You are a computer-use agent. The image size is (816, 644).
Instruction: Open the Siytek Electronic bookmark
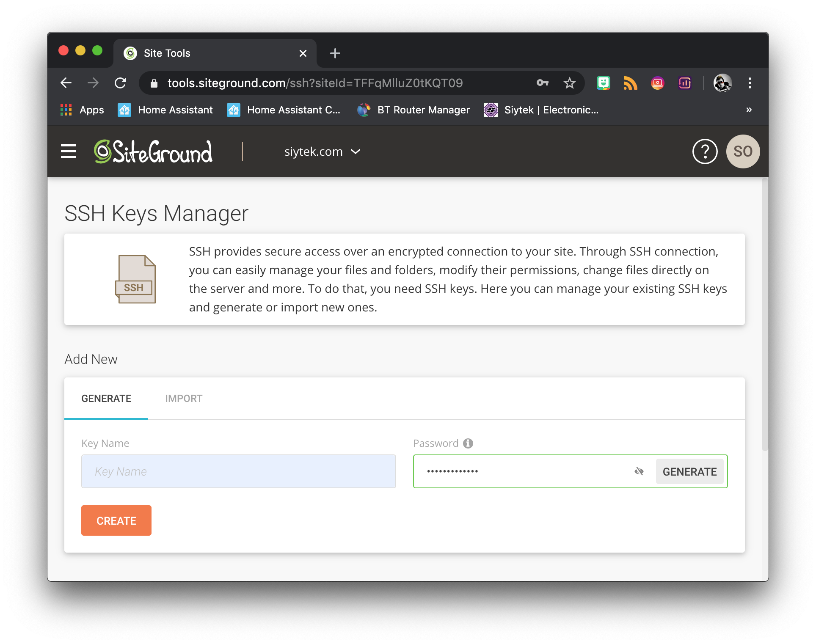click(541, 110)
